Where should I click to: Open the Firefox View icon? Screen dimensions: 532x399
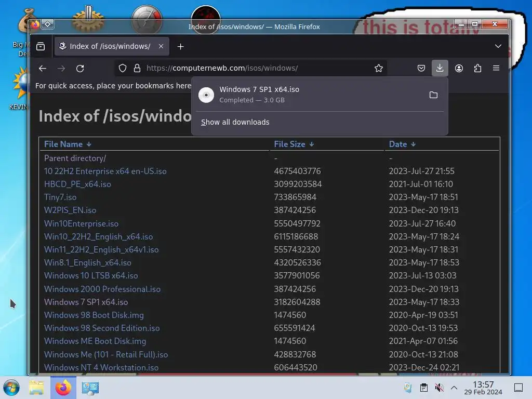(41, 46)
